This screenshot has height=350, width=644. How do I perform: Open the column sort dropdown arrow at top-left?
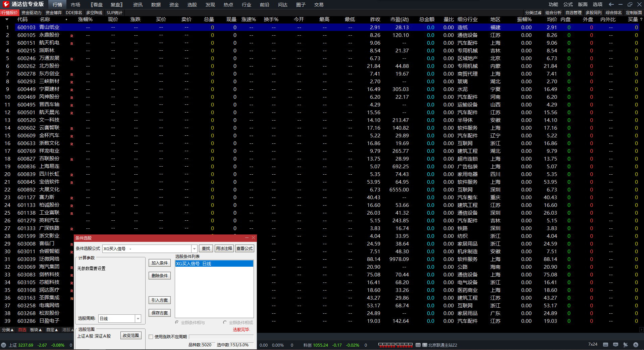7,19
